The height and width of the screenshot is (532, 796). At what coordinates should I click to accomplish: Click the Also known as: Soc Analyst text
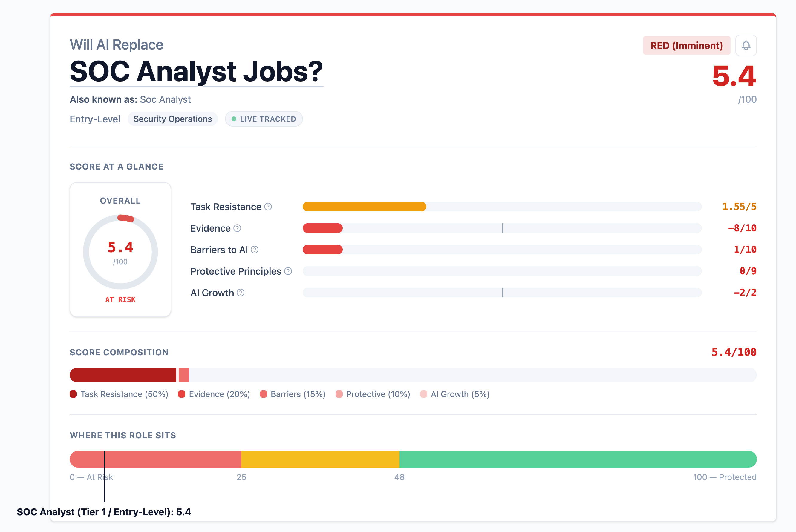pyautogui.click(x=130, y=99)
